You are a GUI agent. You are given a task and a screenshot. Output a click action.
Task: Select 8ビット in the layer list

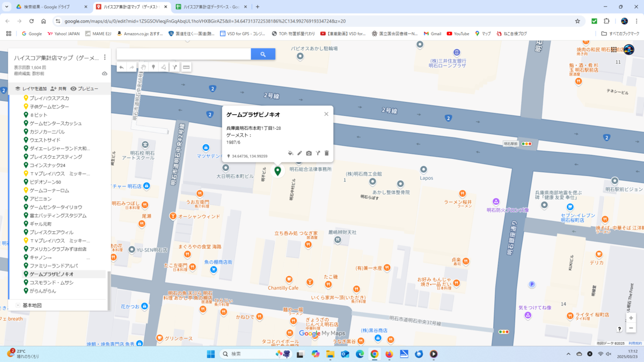point(39,115)
